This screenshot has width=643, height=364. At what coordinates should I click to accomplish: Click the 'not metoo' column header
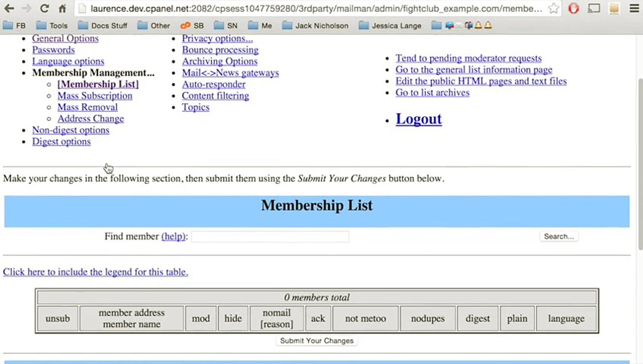coord(365,318)
